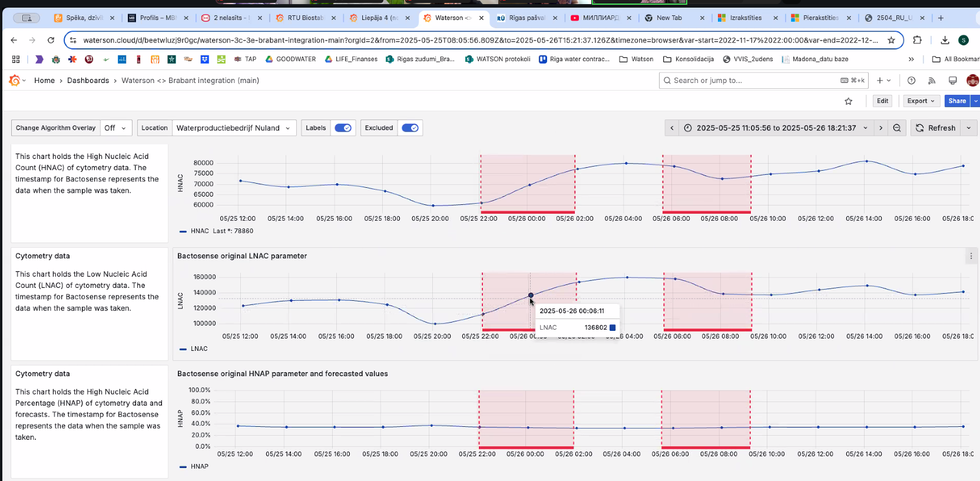This screenshot has height=481, width=980.
Task: Open a new browser tab with plus icon
Action: click(x=941, y=18)
